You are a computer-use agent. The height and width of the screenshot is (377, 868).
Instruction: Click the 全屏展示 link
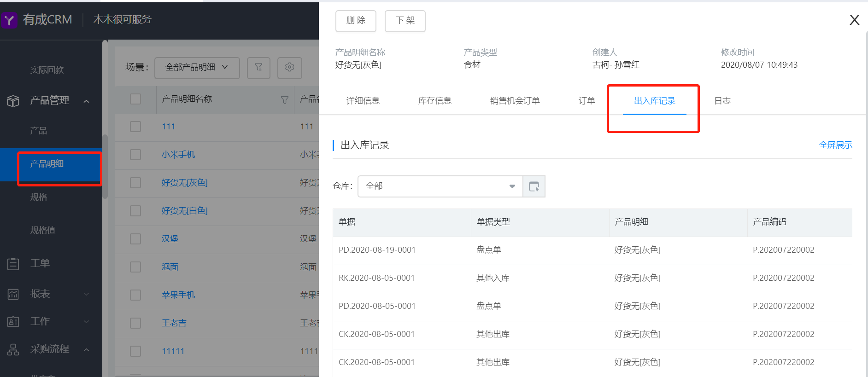836,145
